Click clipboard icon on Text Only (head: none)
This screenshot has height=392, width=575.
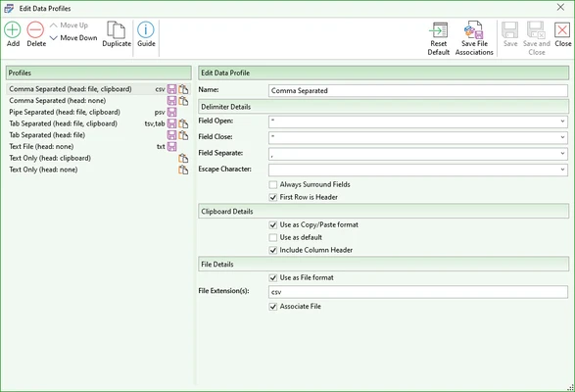pyautogui.click(x=183, y=170)
